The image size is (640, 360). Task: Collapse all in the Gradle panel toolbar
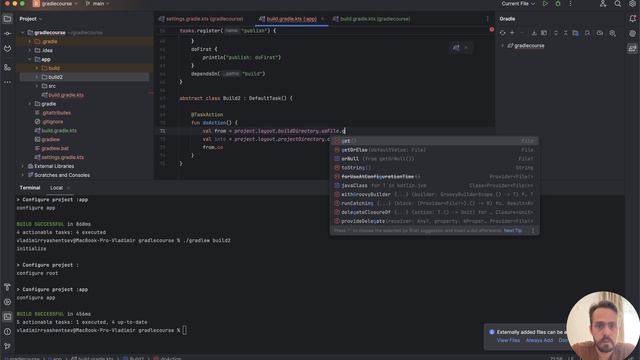point(565,33)
